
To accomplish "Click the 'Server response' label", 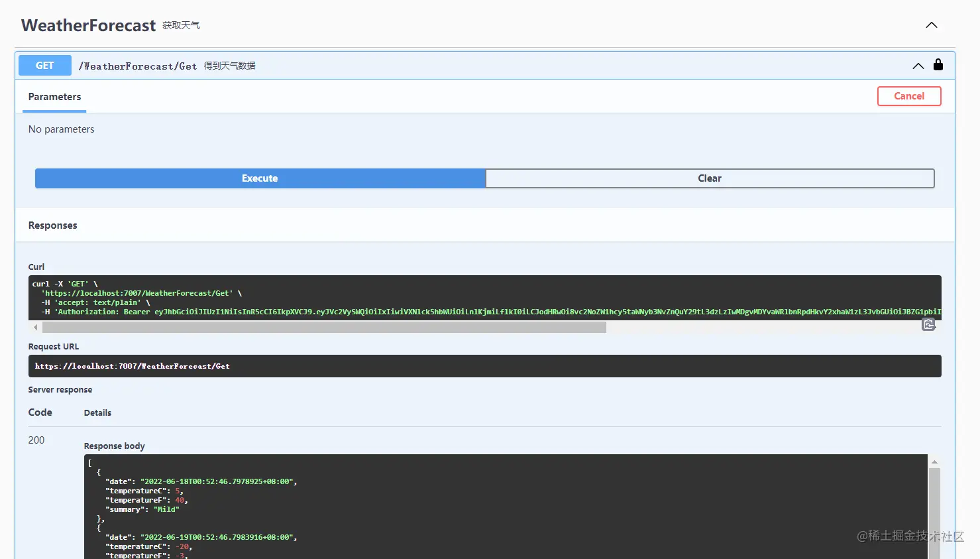I will click(x=60, y=390).
